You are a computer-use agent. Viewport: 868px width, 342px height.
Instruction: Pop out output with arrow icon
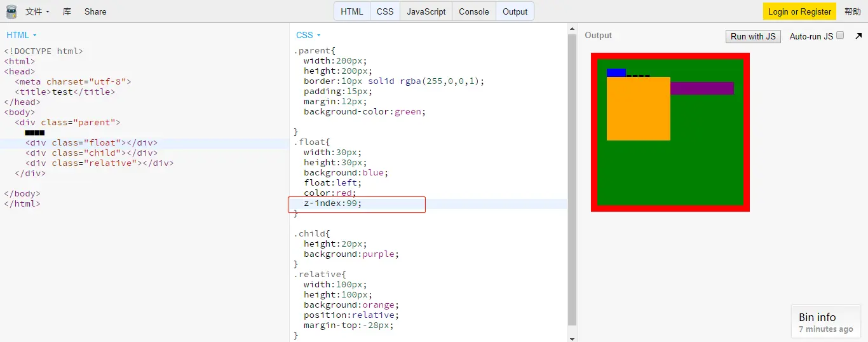[x=858, y=36]
